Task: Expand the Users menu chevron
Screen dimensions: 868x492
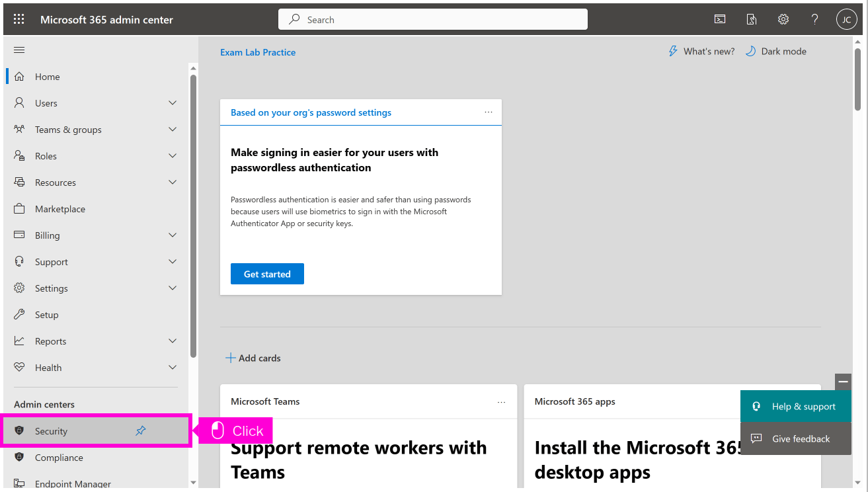Action: point(173,103)
